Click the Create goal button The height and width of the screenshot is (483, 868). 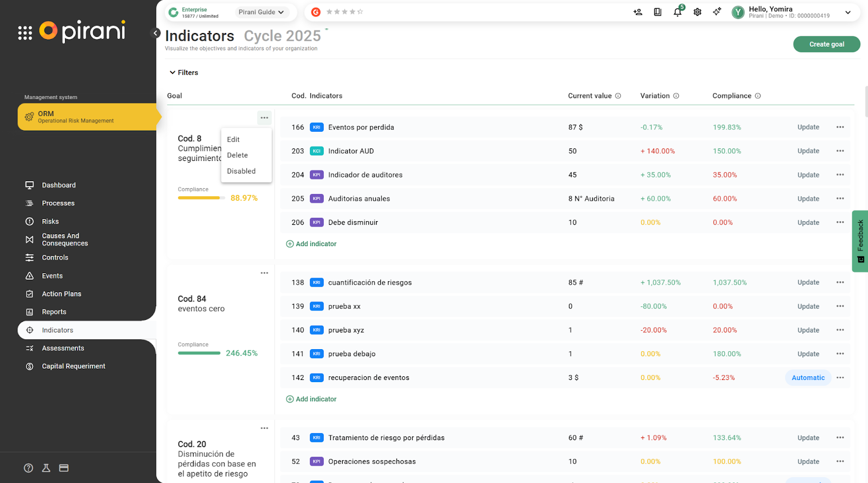coord(826,44)
